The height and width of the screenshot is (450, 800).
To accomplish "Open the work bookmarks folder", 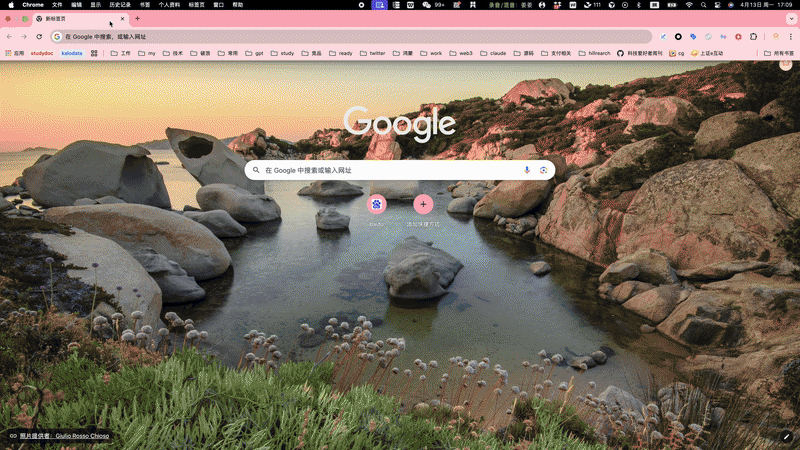I will pos(431,53).
